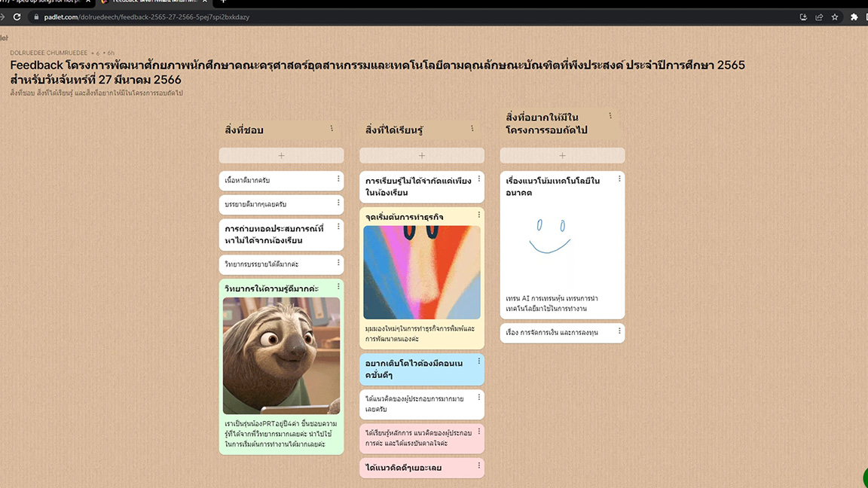Select the post text 'เนื้อหาดีมากครับ'
This screenshot has width=868, height=488.
(x=247, y=181)
